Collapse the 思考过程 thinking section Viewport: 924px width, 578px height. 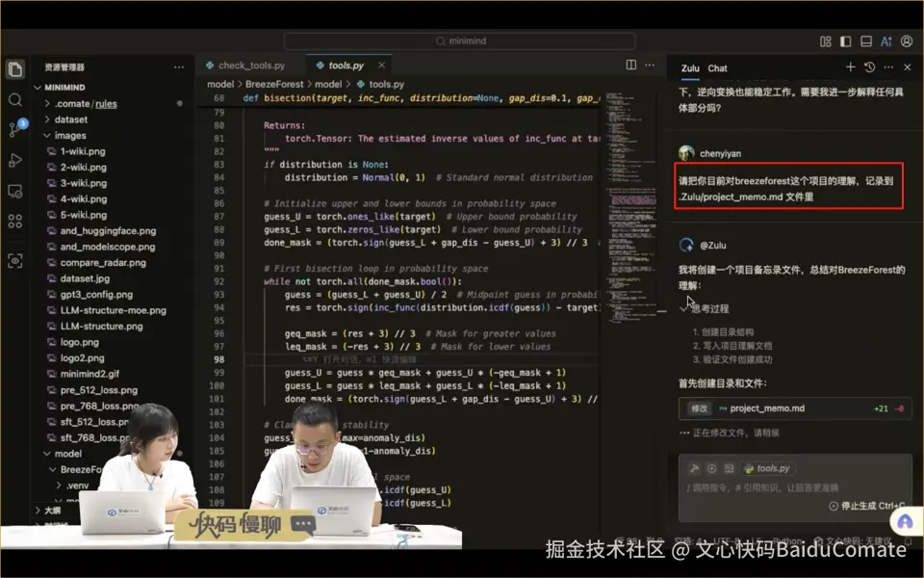click(x=705, y=308)
